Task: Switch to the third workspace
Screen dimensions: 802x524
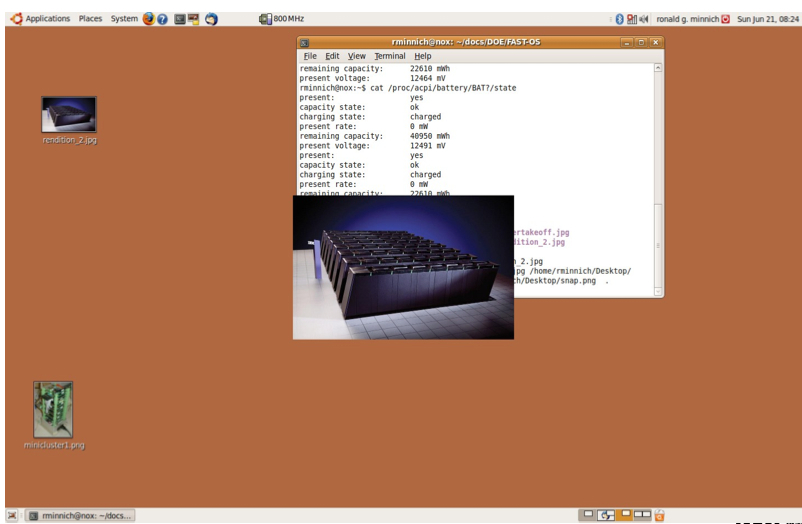Action: point(625,515)
